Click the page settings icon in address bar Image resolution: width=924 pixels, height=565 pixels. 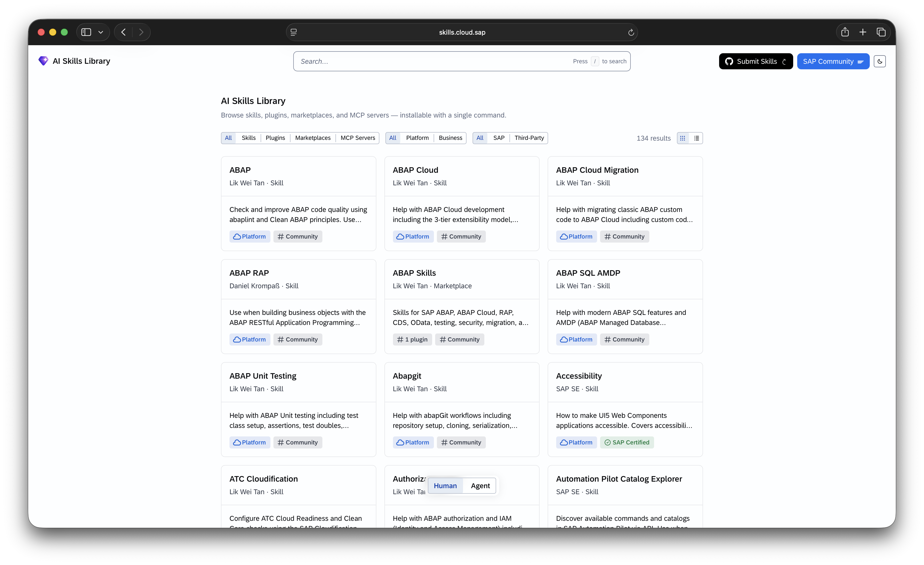coord(294,32)
